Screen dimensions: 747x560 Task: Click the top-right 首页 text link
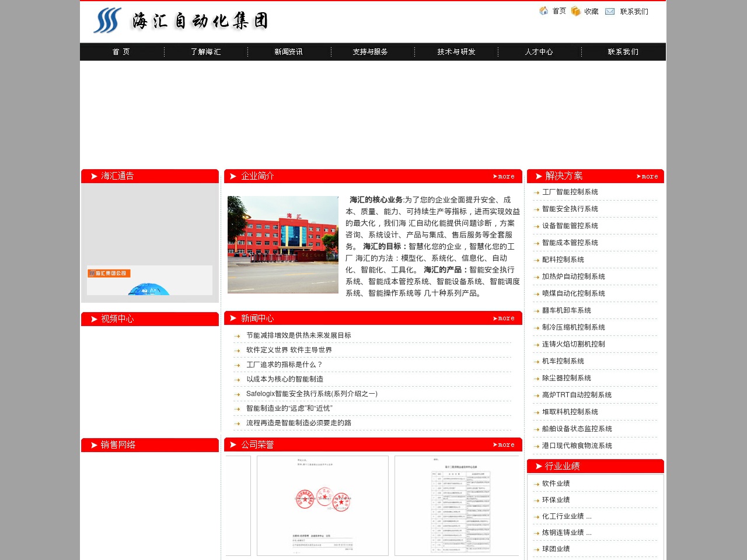559,11
